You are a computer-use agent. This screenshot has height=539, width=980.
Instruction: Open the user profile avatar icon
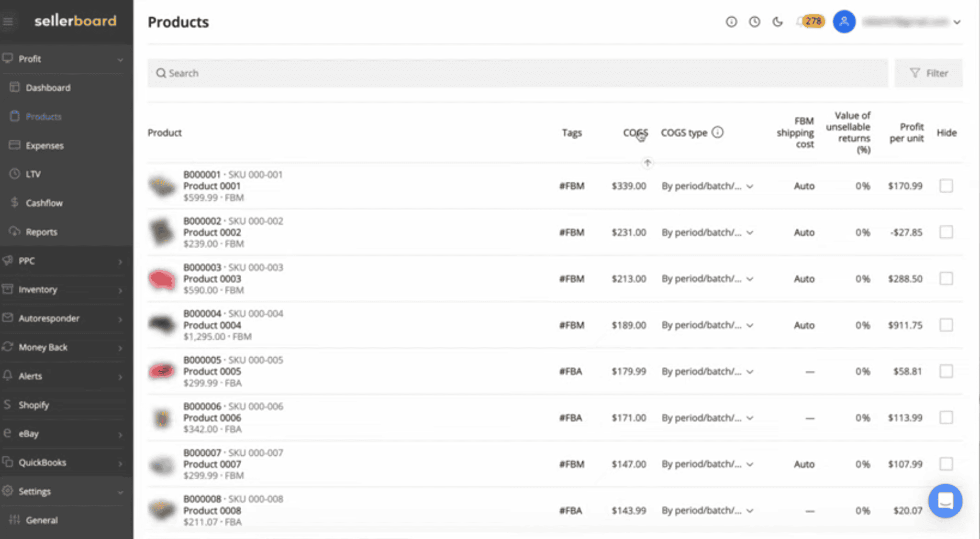tap(844, 22)
